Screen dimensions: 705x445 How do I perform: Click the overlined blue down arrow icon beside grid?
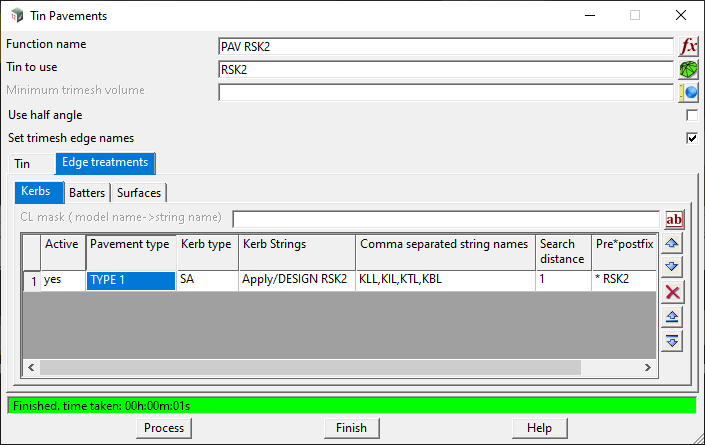pyautogui.click(x=672, y=341)
